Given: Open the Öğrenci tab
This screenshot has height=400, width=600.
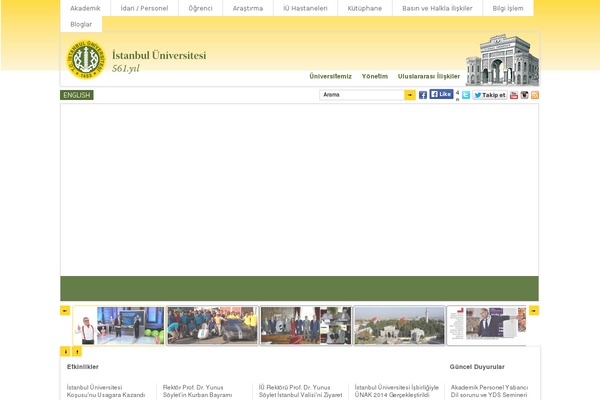Looking at the screenshot, I should [201, 8].
